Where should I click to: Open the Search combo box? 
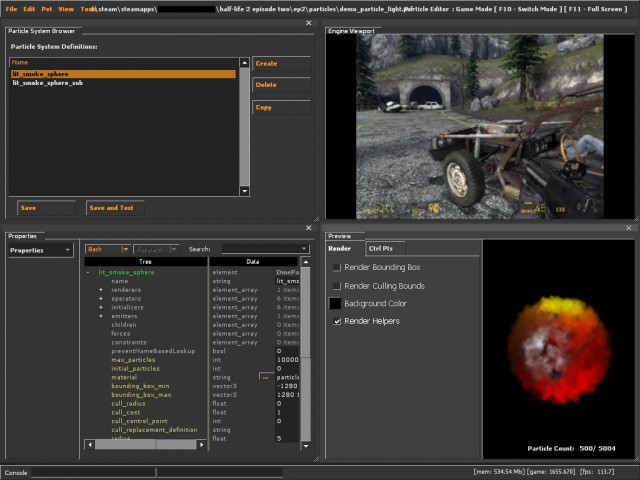266,249
